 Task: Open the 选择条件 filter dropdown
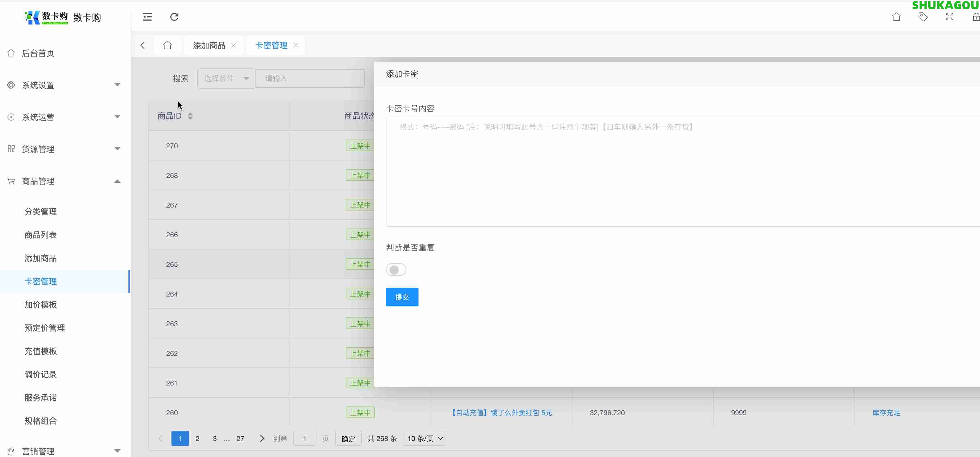tap(226, 78)
